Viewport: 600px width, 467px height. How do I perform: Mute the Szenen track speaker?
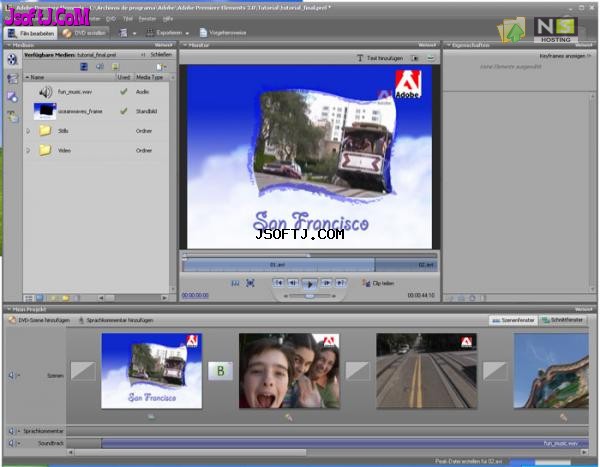pyautogui.click(x=12, y=376)
